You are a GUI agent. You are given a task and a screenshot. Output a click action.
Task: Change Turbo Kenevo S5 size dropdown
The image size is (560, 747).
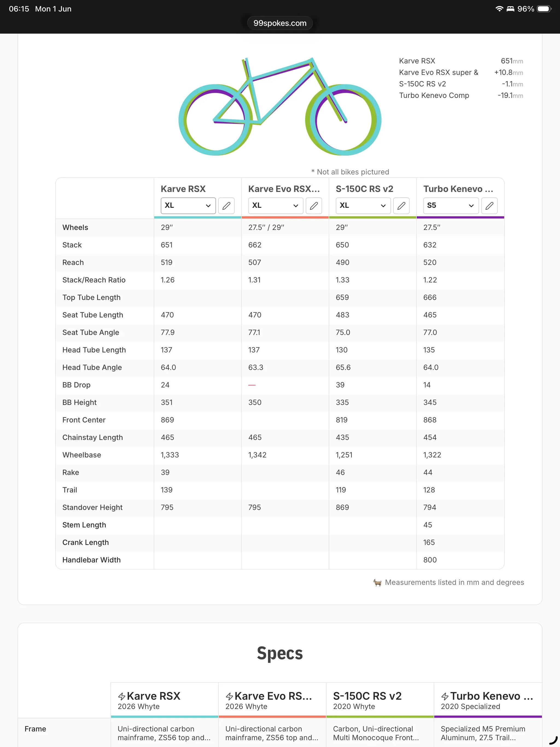[451, 206]
